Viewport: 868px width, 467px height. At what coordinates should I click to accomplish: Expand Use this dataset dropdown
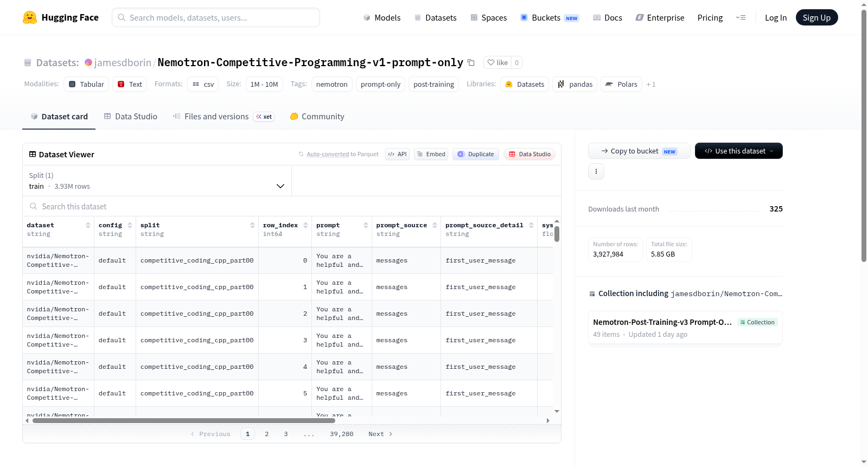point(739,151)
